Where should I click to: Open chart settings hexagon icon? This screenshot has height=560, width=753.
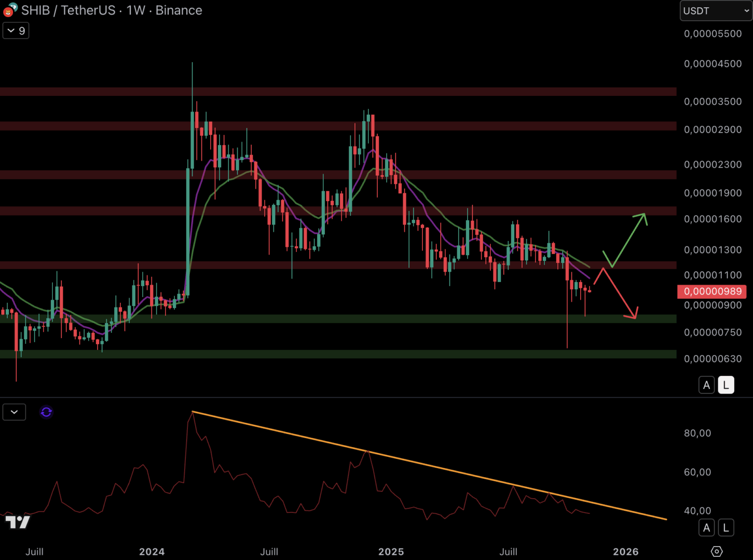click(717, 551)
